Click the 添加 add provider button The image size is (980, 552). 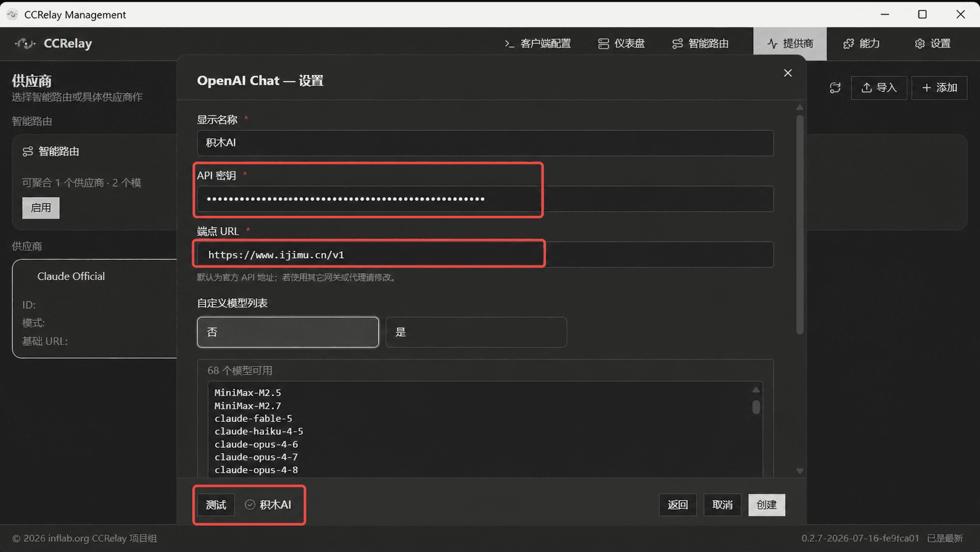(940, 88)
